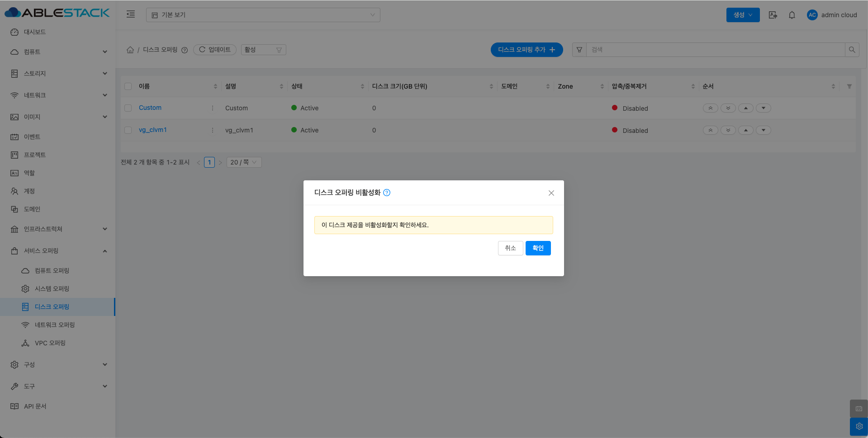Open the settings gear at bottom right
The width and height of the screenshot is (868, 438).
[x=859, y=426]
